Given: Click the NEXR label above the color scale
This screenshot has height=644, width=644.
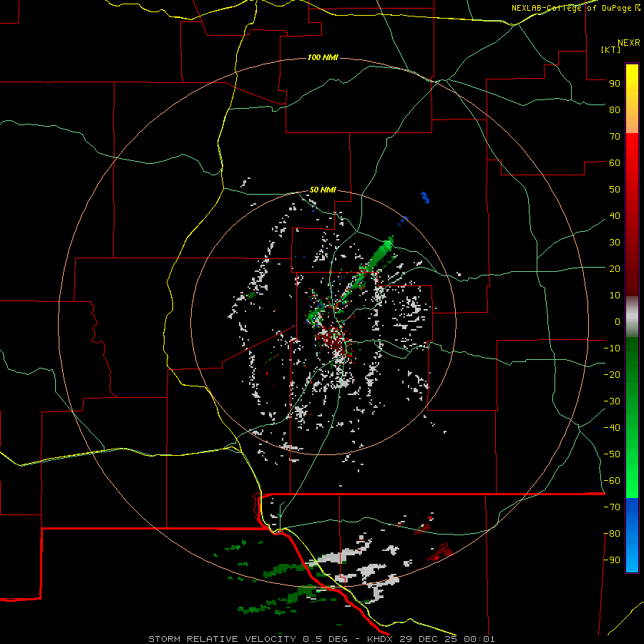Looking at the screenshot, I should tap(629, 43).
